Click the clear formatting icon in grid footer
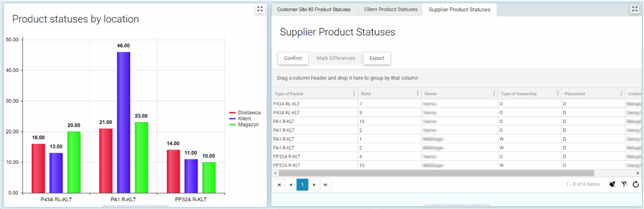Screen dimensions: 644x209 (612, 185)
